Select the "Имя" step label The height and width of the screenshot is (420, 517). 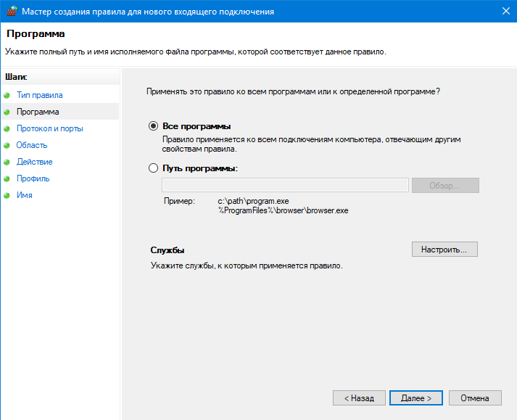tap(24, 195)
